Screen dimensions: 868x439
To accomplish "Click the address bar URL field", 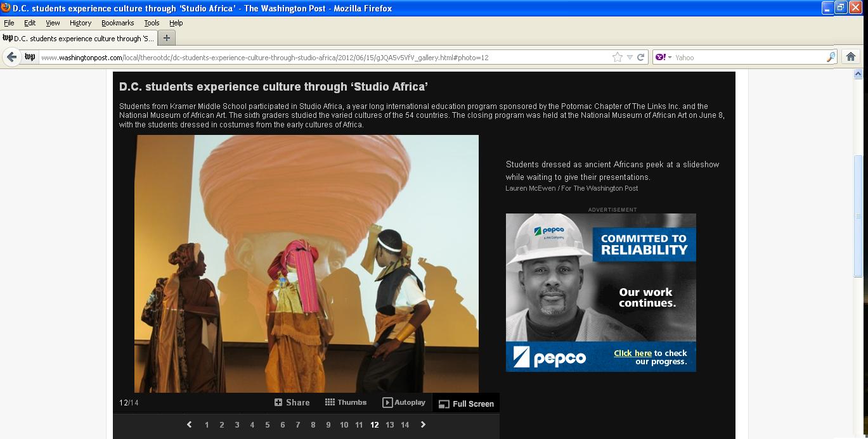I will (317, 57).
